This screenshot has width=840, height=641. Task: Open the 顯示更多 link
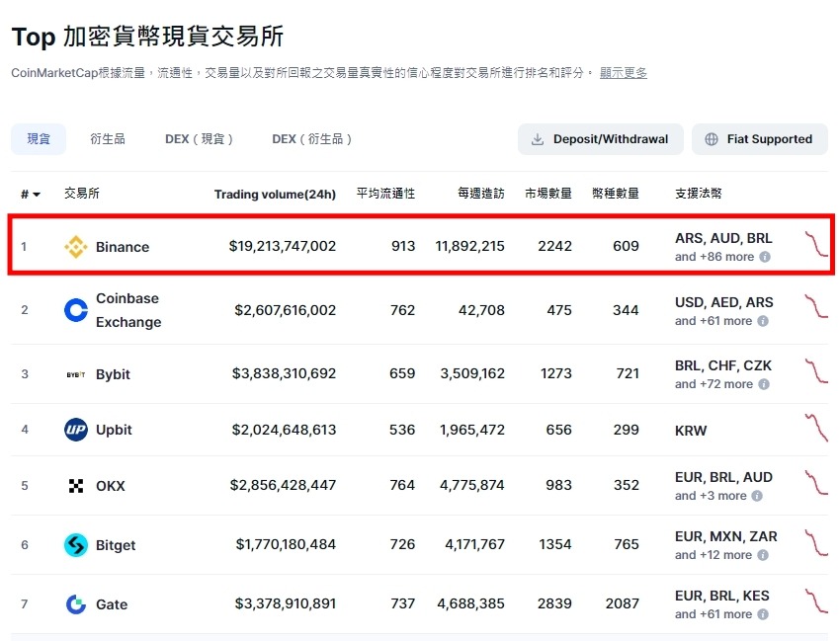click(623, 71)
